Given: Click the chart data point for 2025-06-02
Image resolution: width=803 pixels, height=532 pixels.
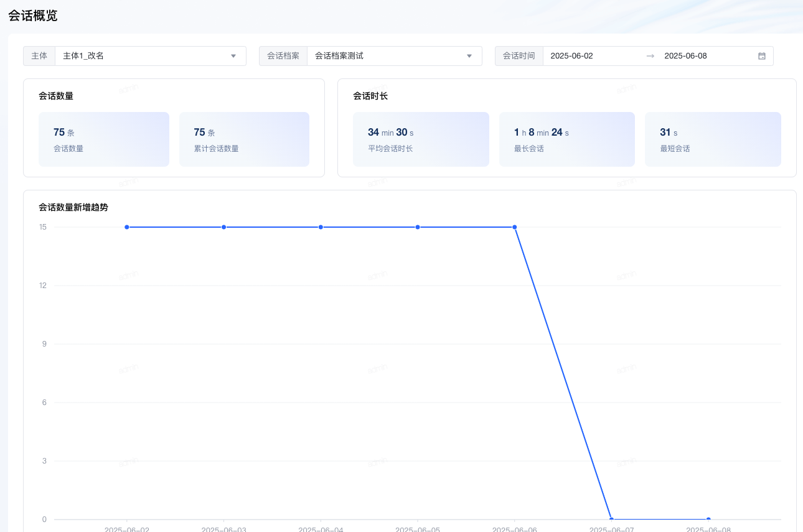Looking at the screenshot, I should pos(127,227).
